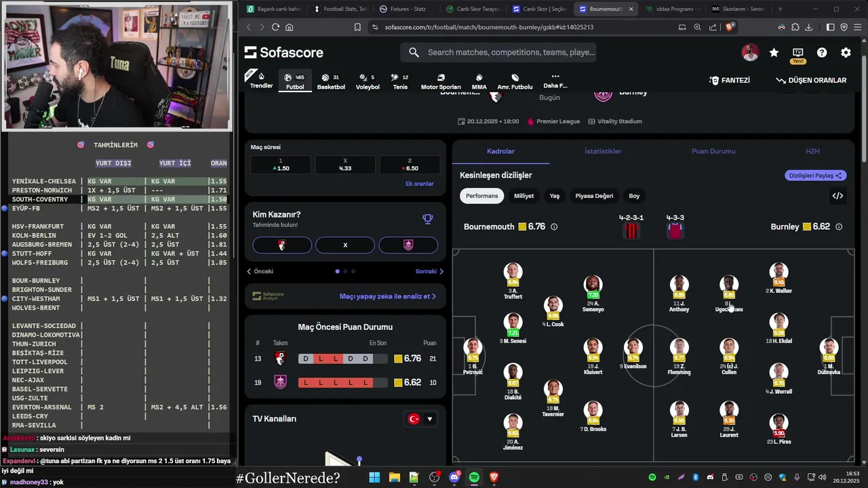Switch to the Kadrolar tab

click(500, 151)
